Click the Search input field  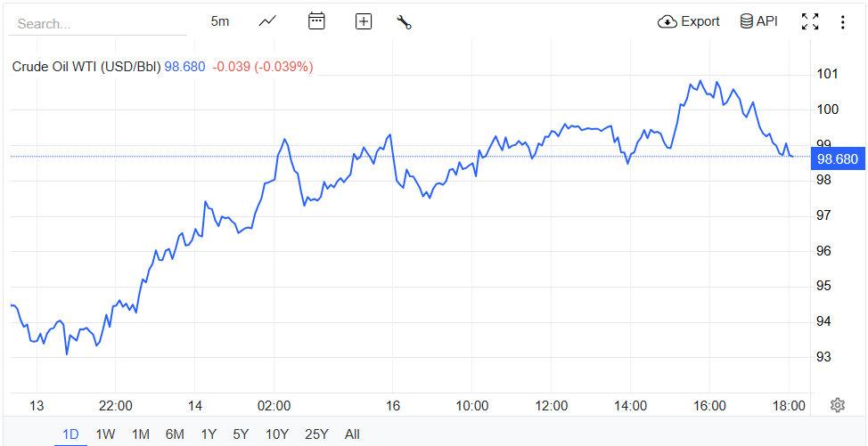click(x=98, y=24)
